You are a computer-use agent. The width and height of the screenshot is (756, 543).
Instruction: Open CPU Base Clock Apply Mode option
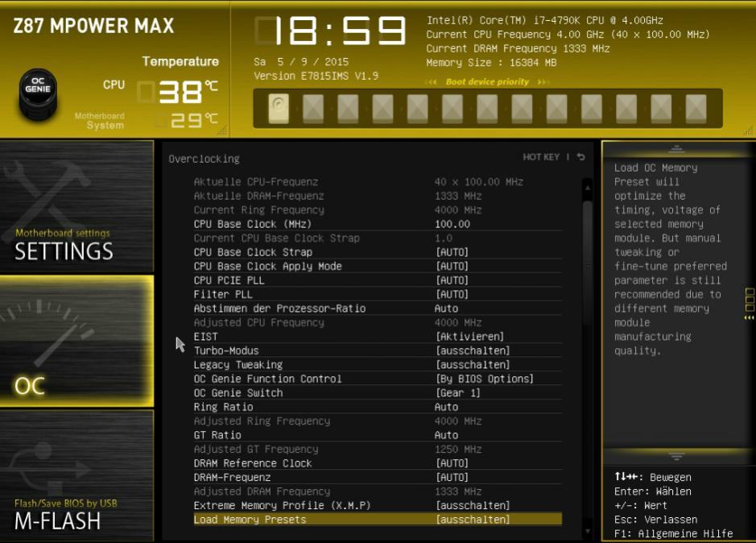(x=452, y=266)
